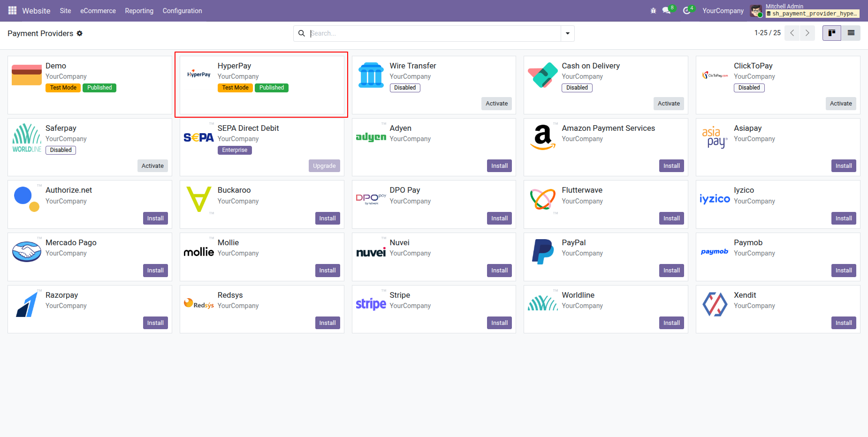Go to the previous page arrow
Screen dimensions: 868x437
(x=792, y=33)
